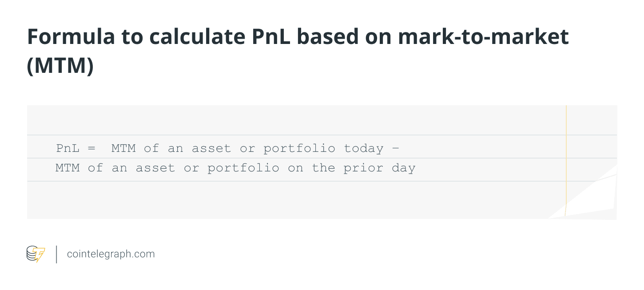Click "portfolio" in the second formula line

243,168
